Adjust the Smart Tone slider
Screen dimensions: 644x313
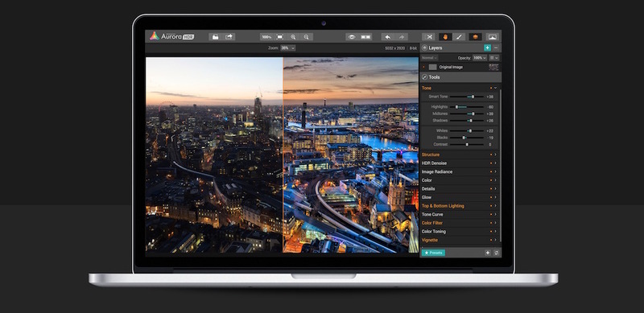[x=467, y=97]
